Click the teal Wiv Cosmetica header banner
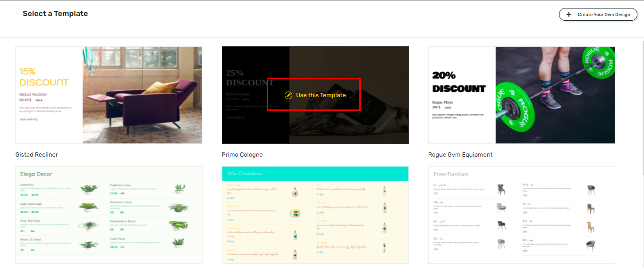 [x=315, y=174]
